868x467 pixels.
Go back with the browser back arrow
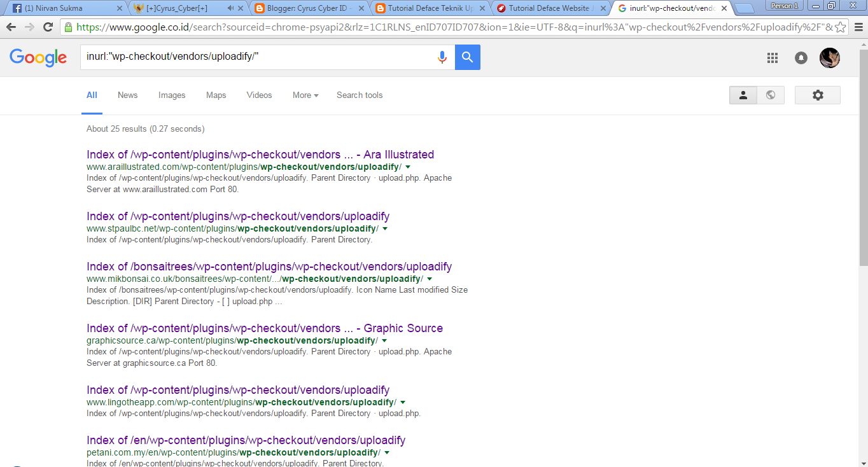point(11,27)
